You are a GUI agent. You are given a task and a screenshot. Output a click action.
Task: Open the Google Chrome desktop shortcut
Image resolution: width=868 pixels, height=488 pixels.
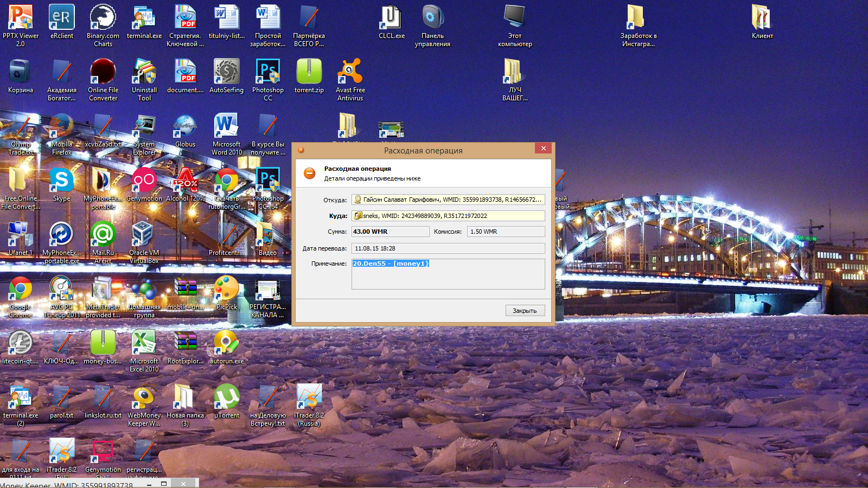(x=21, y=296)
